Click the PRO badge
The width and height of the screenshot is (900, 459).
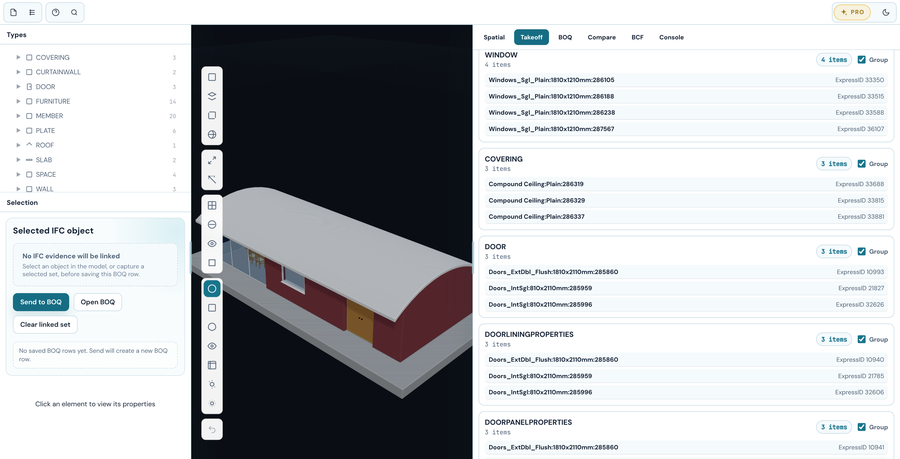click(852, 12)
